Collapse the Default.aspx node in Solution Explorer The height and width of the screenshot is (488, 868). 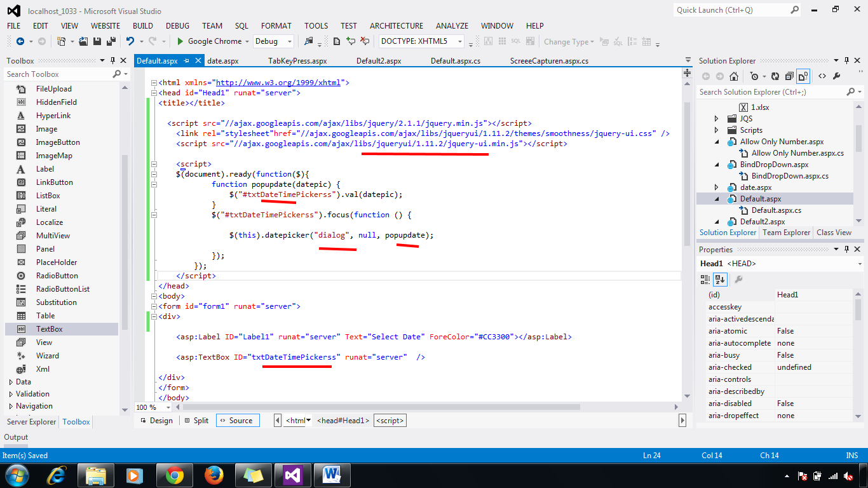coord(717,199)
